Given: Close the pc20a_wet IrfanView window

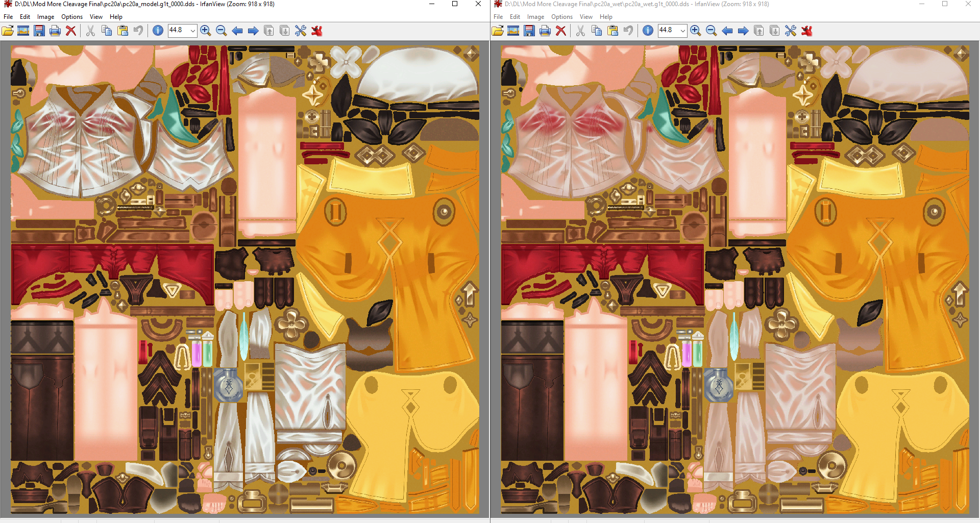Looking at the screenshot, I should pos(968,4).
